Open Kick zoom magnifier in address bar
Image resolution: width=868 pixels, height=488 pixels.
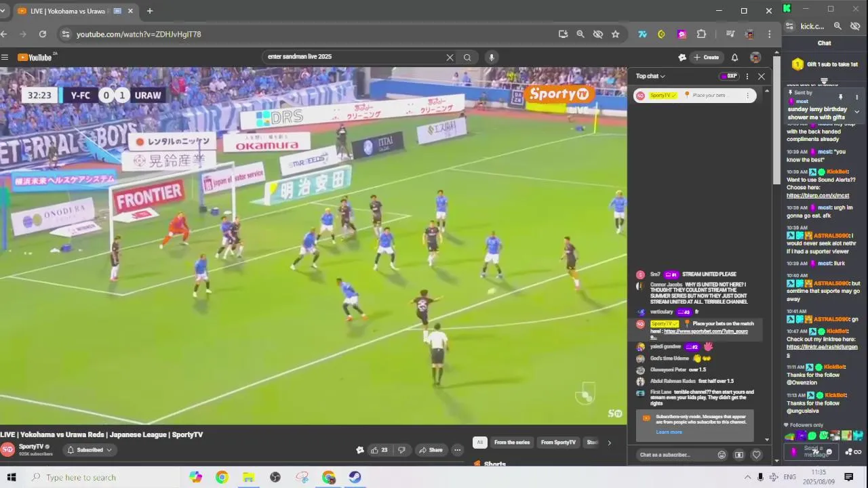pyautogui.click(x=837, y=26)
